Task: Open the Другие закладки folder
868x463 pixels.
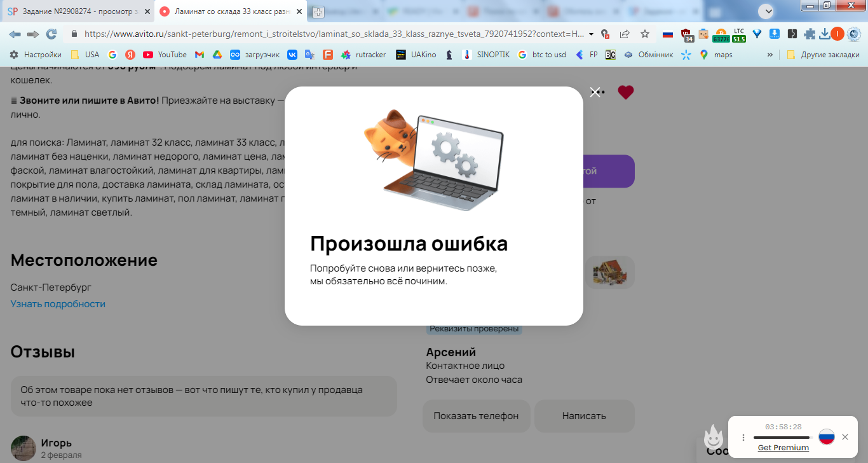Action: point(822,55)
